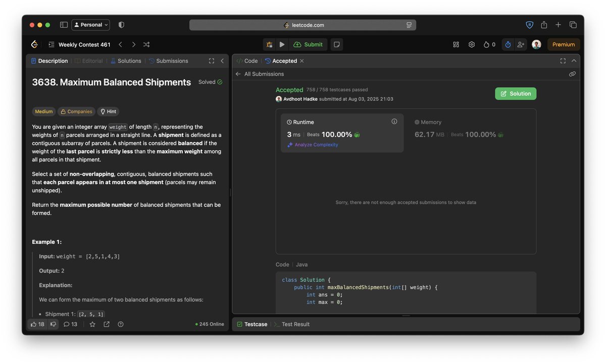The width and height of the screenshot is (606, 364).
Task: Show the Hint
Action: click(x=108, y=112)
